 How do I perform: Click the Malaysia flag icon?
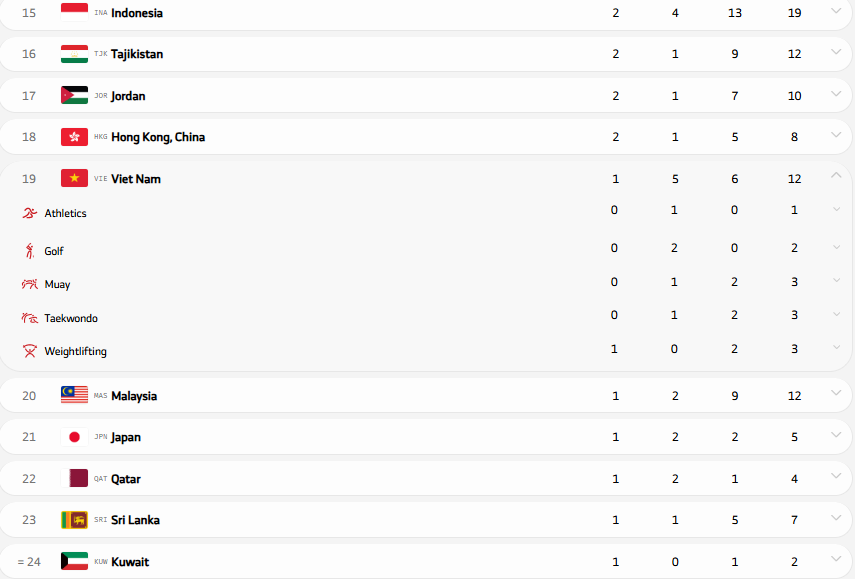click(x=74, y=395)
